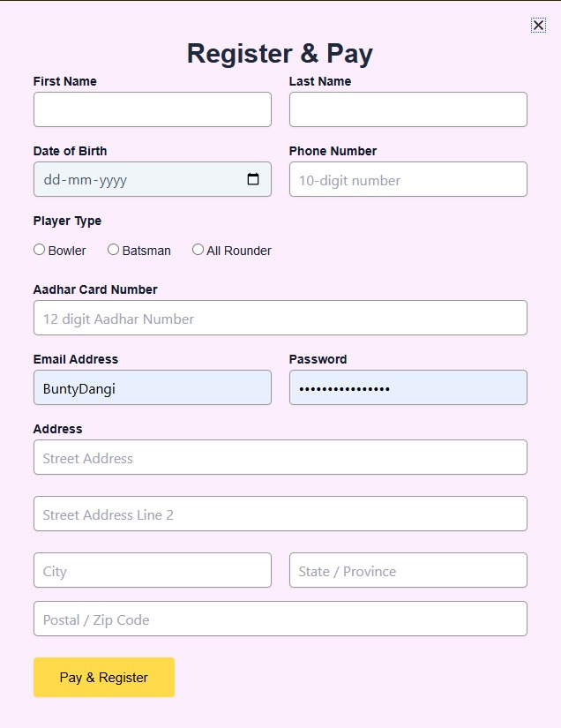Click the Phone Number input
The height and width of the screenshot is (728, 561).
coord(408,179)
